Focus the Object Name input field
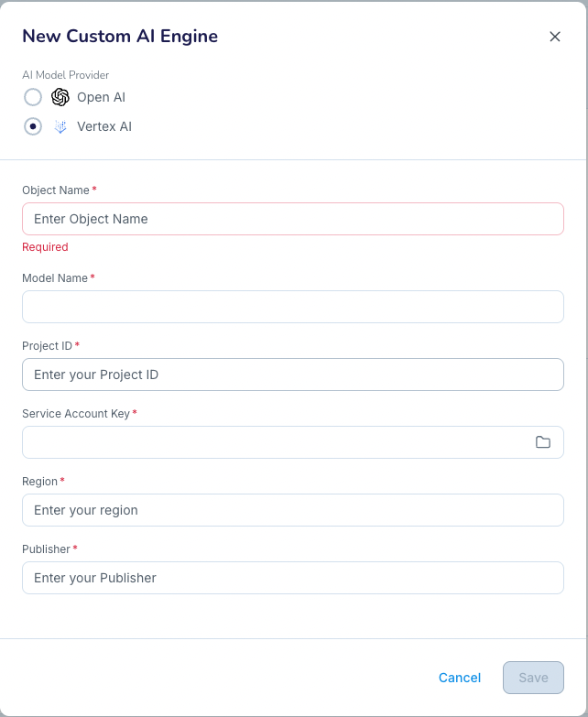This screenshot has height=717, width=588. 292,219
